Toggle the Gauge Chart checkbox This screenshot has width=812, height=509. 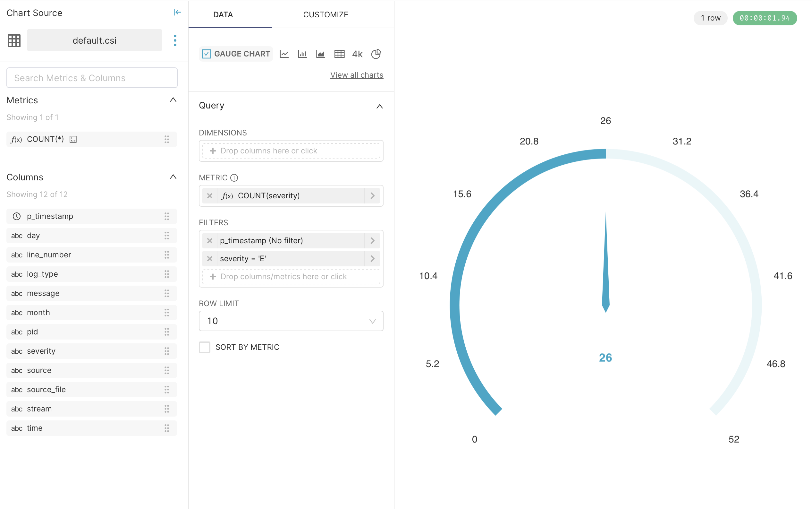(x=207, y=54)
